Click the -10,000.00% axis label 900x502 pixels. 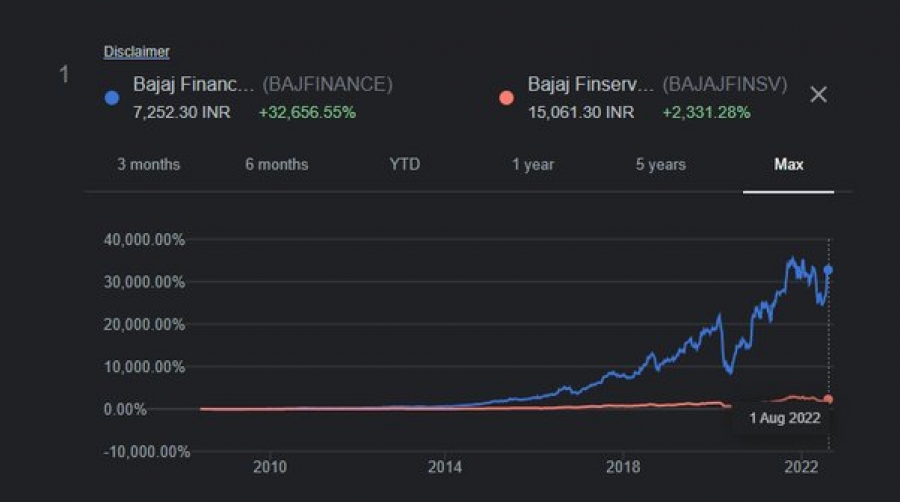tap(146, 452)
